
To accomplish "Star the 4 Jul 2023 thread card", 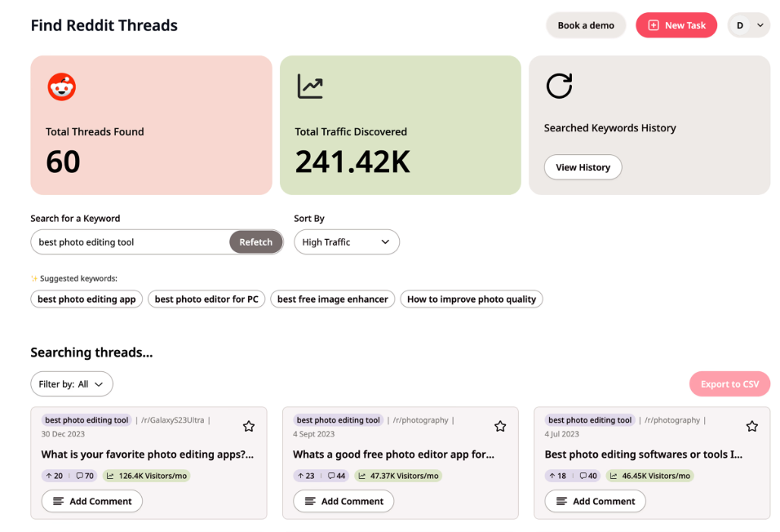I will pyautogui.click(x=752, y=426).
